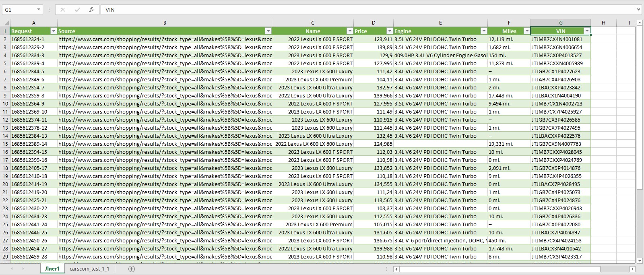644x275 pixels.
Task: Click the Request header cell
Action: [x=34, y=31]
